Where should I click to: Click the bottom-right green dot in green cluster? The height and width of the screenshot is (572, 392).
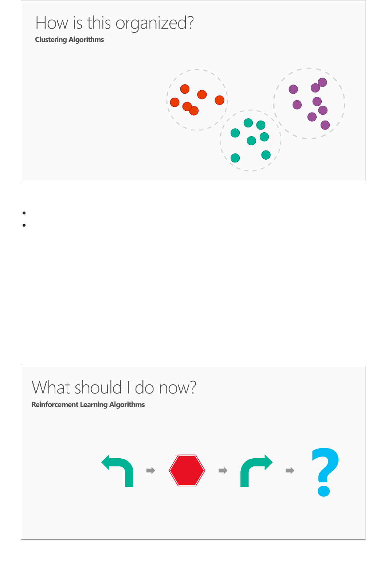(x=266, y=155)
